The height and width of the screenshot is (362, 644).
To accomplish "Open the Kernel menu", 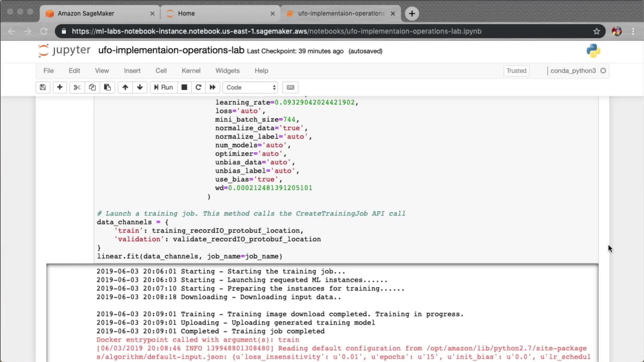I will click(x=191, y=71).
